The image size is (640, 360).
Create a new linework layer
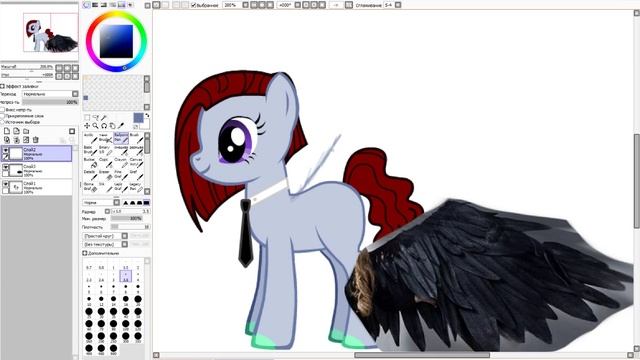[x=16, y=131]
